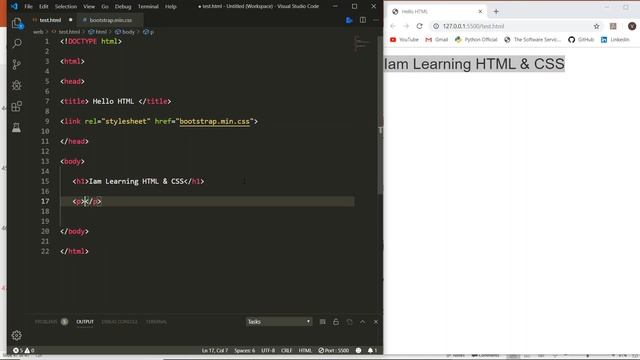Maximize the panel with the up chevron
The width and height of the screenshot is (640, 360).
362,322
